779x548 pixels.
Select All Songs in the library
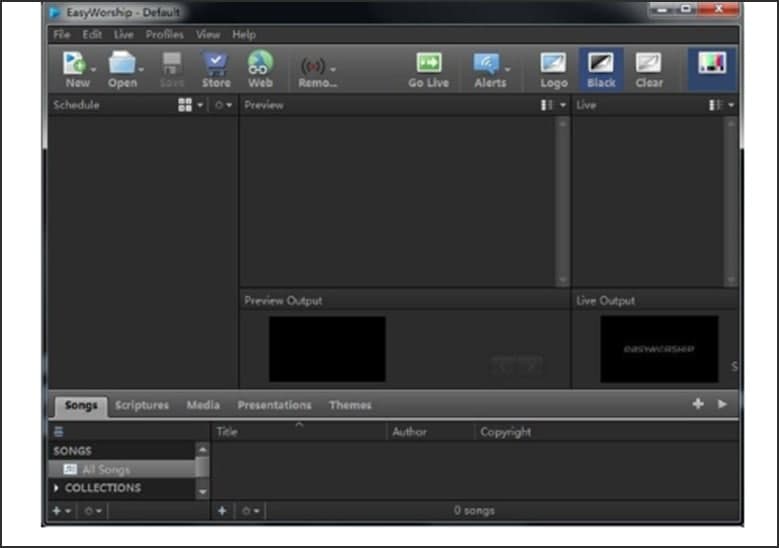click(x=106, y=469)
